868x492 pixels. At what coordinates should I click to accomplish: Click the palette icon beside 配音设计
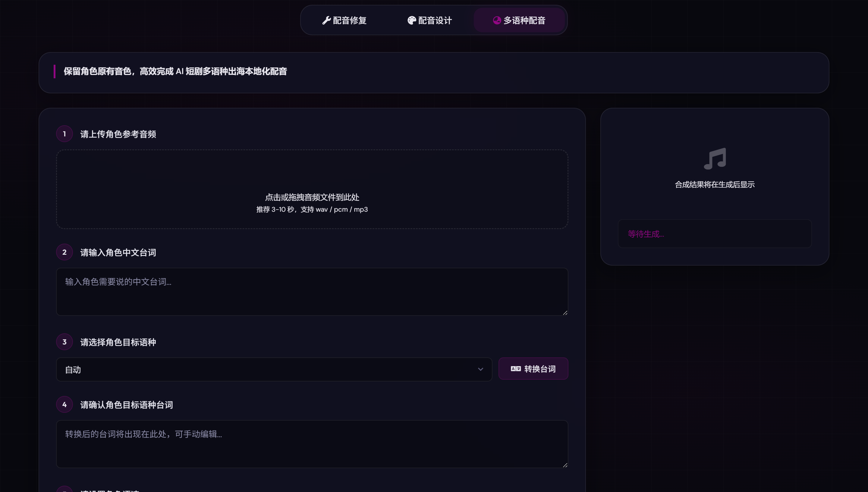(411, 20)
